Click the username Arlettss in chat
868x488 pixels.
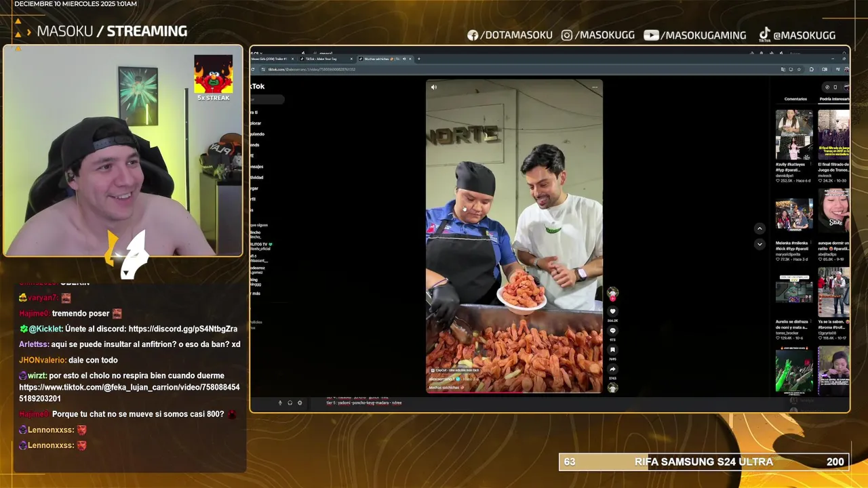click(x=33, y=344)
